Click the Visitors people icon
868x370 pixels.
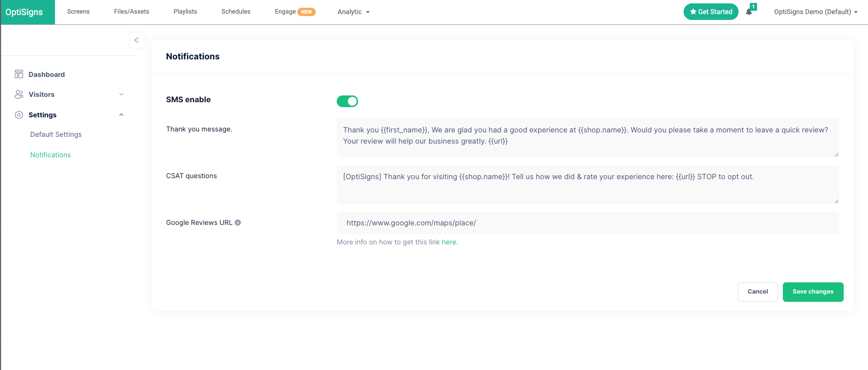coord(19,94)
